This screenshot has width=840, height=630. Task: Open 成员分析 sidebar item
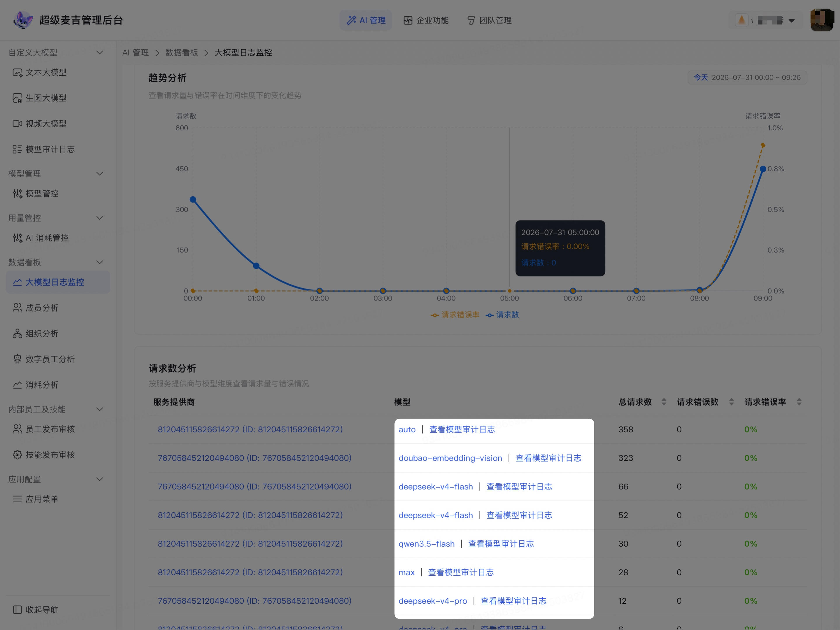58,308
